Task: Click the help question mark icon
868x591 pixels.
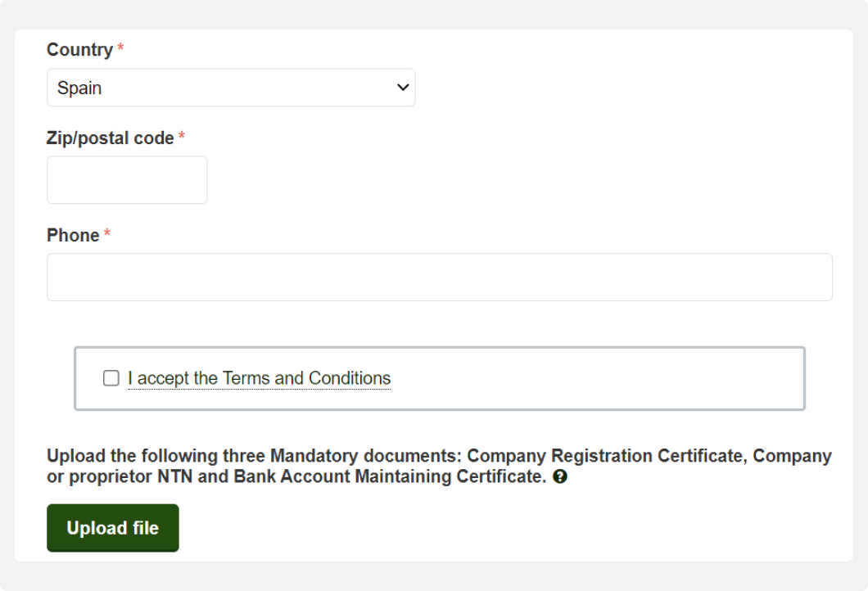Action: click(560, 476)
